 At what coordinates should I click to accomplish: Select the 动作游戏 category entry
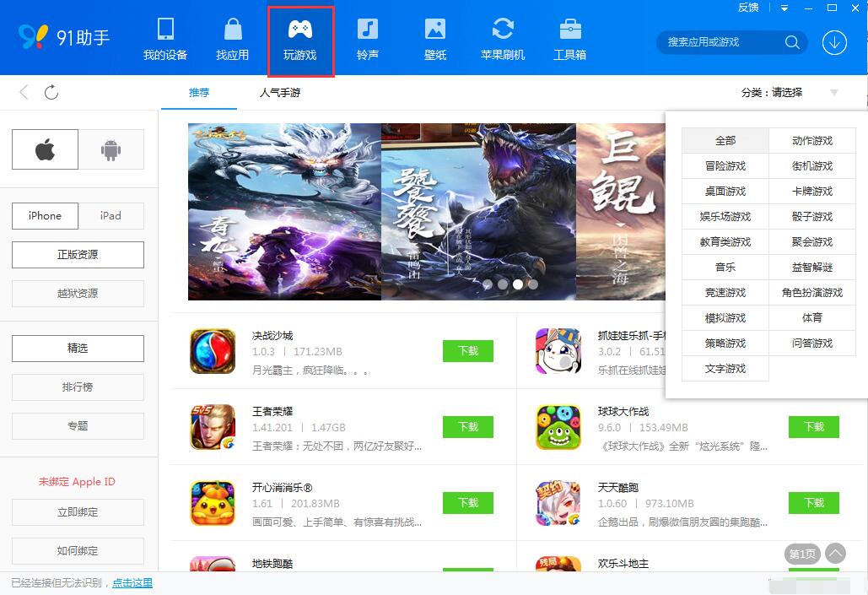[811, 140]
